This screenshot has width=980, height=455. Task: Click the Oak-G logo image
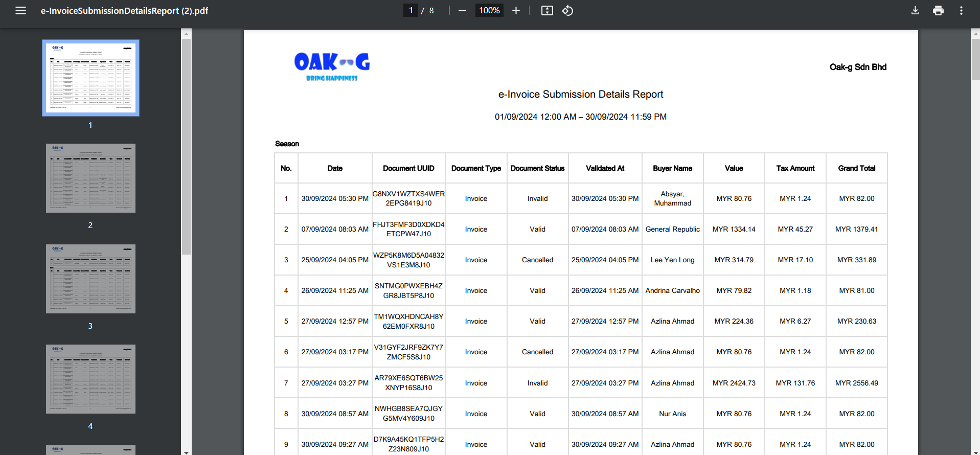332,66
